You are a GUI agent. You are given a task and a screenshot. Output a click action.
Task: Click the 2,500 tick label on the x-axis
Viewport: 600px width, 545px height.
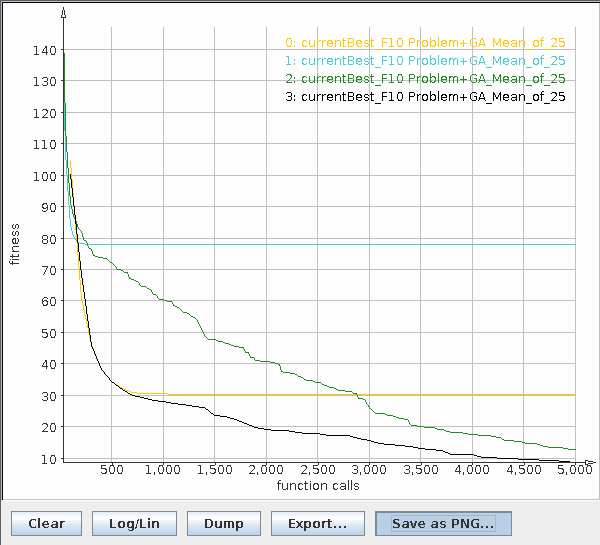click(318, 470)
